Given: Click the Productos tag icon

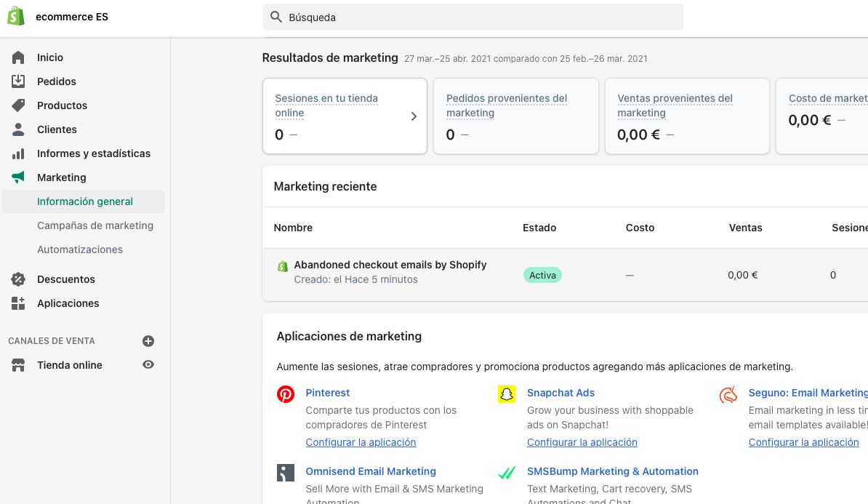Looking at the screenshot, I should point(18,105).
